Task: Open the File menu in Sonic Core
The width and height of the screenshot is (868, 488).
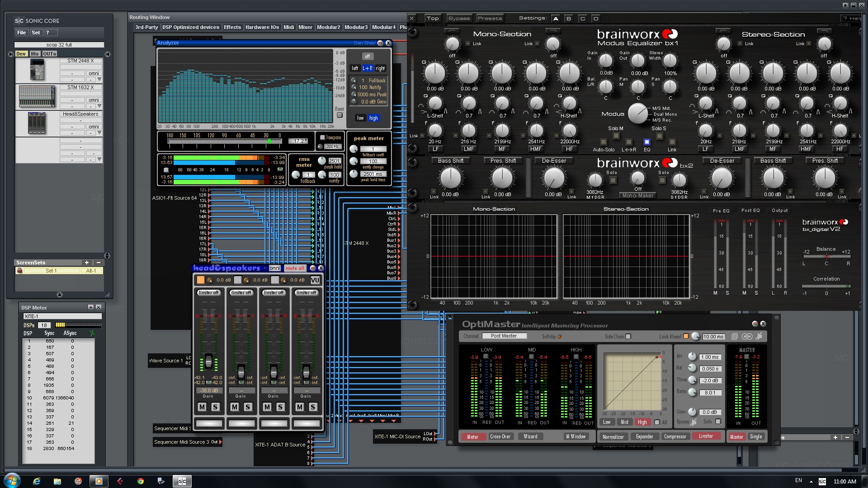Action: click(21, 33)
